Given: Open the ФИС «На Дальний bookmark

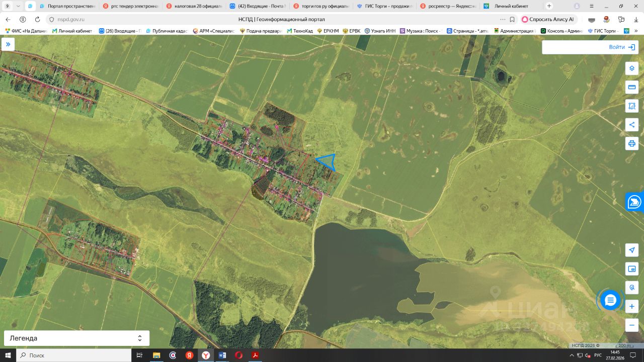Looking at the screenshot, I should tap(26, 31).
